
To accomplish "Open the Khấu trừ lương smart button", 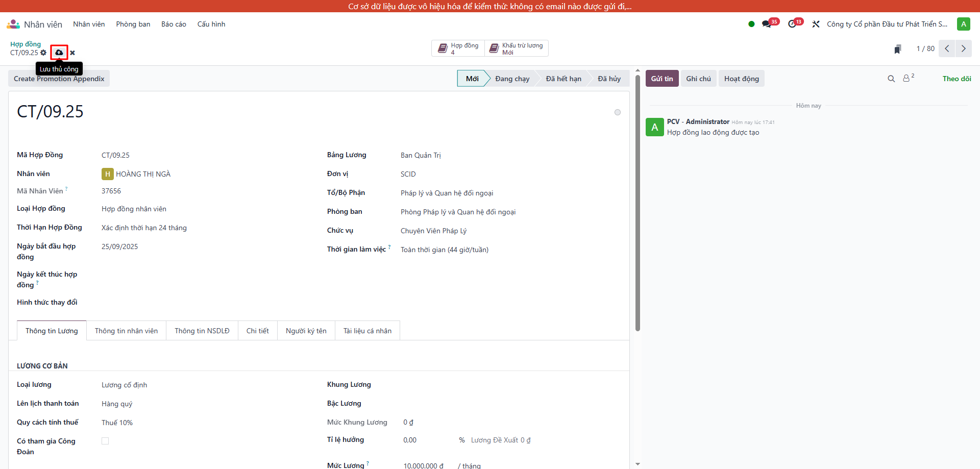I will click(x=516, y=48).
